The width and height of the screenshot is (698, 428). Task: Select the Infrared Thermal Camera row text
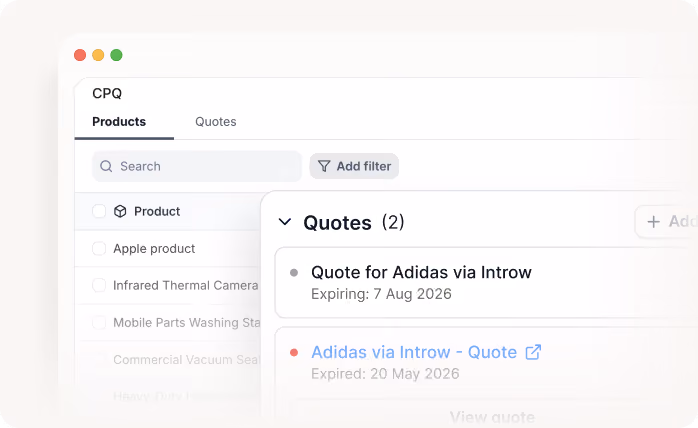click(x=186, y=285)
